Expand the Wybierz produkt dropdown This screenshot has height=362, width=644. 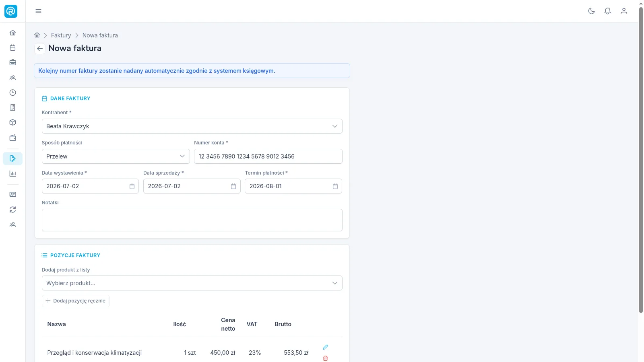(x=192, y=283)
